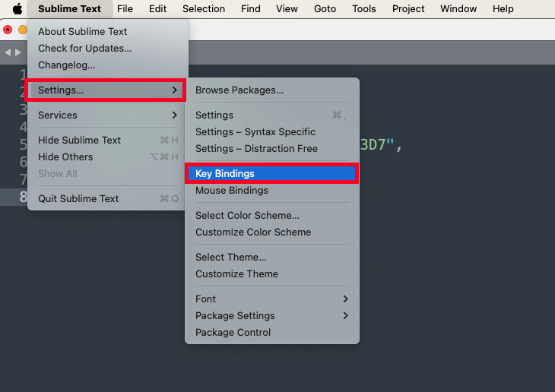Open the Edit menu
The image size is (555, 392).
(x=157, y=8)
